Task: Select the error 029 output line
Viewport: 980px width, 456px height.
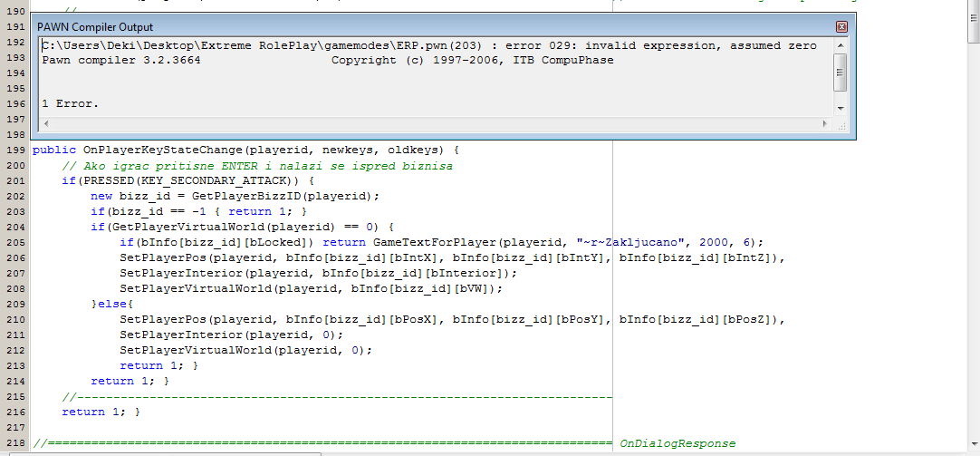Action: pyautogui.click(x=428, y=45)
